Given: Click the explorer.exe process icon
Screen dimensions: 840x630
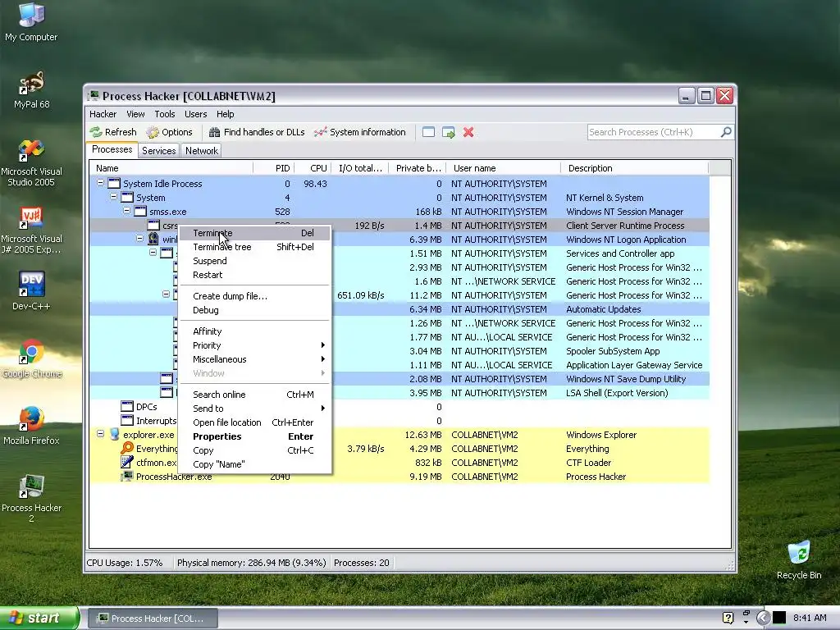Looking at the screenshot, I should (114, 435).
